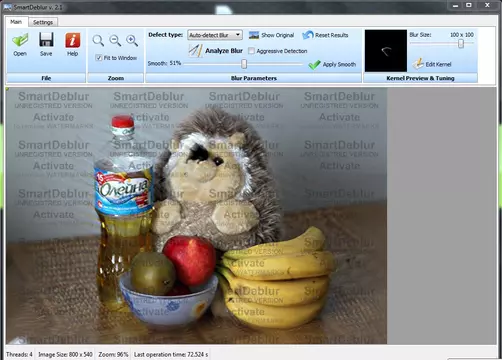Click the Smooth slider handle

pos(244,64)
